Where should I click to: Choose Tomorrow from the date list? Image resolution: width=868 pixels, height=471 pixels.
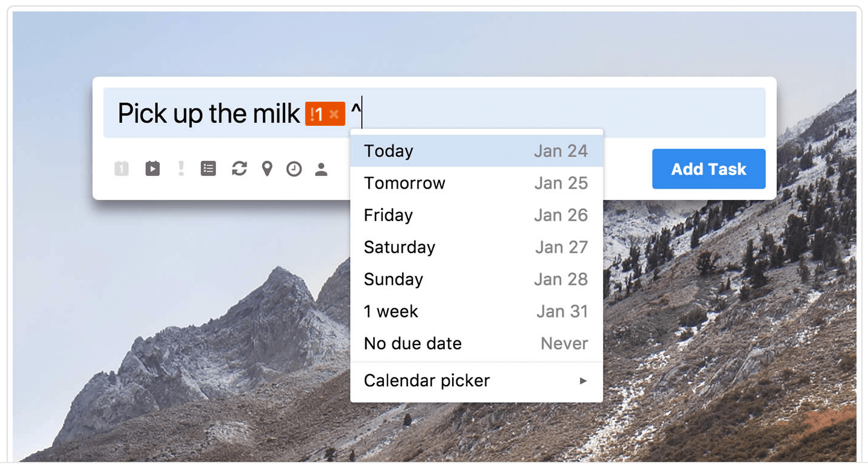point(476,183)
